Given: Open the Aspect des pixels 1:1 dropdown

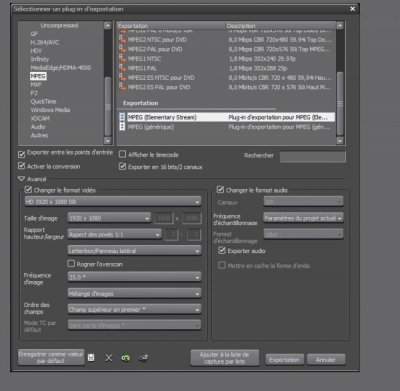Looking at the screenshot, I should [115, 234].
